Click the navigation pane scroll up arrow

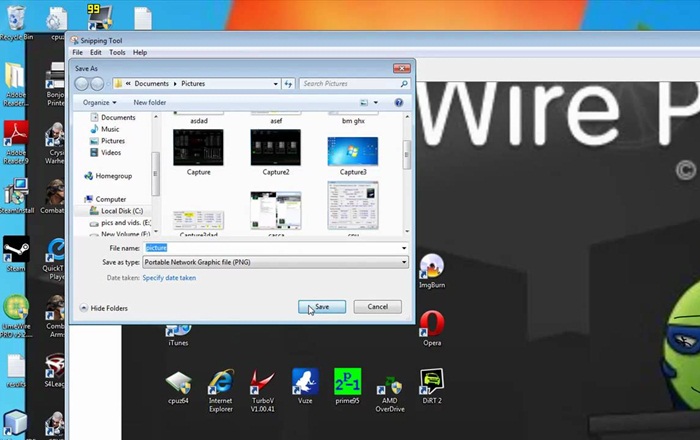tap(156, 117)
